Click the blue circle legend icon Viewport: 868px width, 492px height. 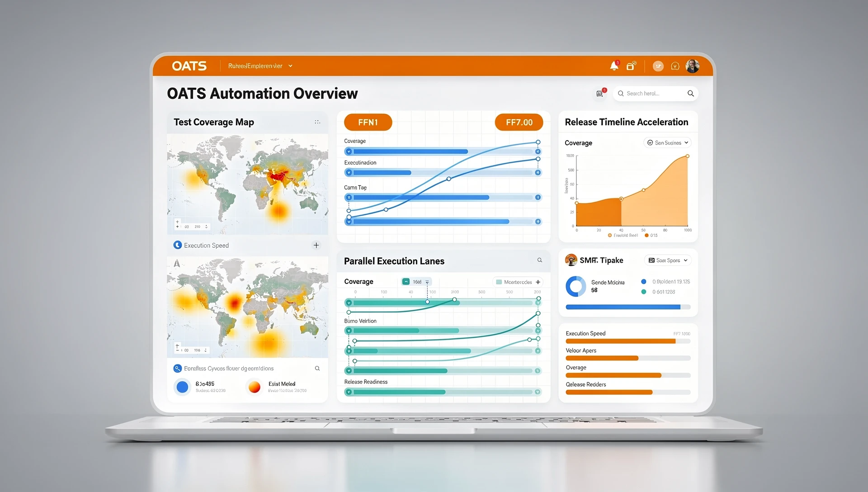click(x=182, y=387)
